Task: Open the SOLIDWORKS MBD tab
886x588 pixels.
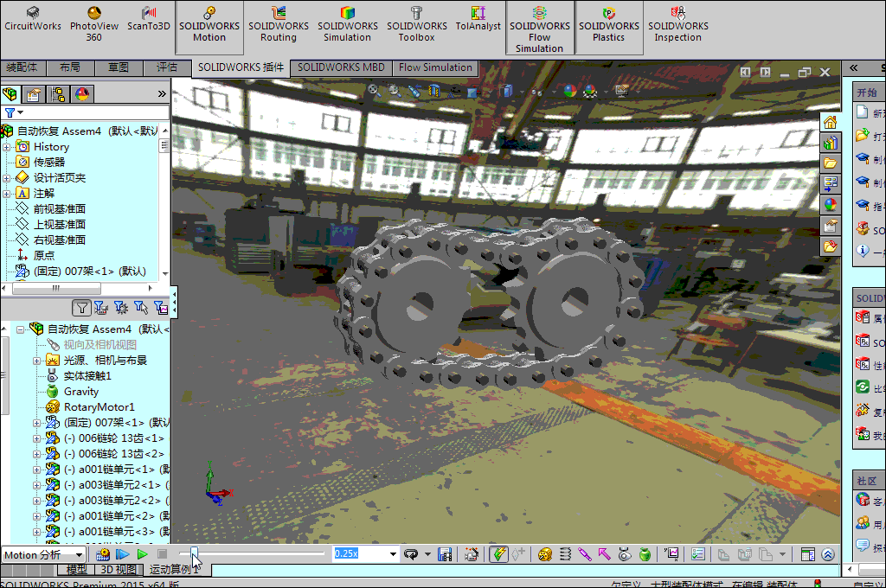Action: tap(341, 67)
